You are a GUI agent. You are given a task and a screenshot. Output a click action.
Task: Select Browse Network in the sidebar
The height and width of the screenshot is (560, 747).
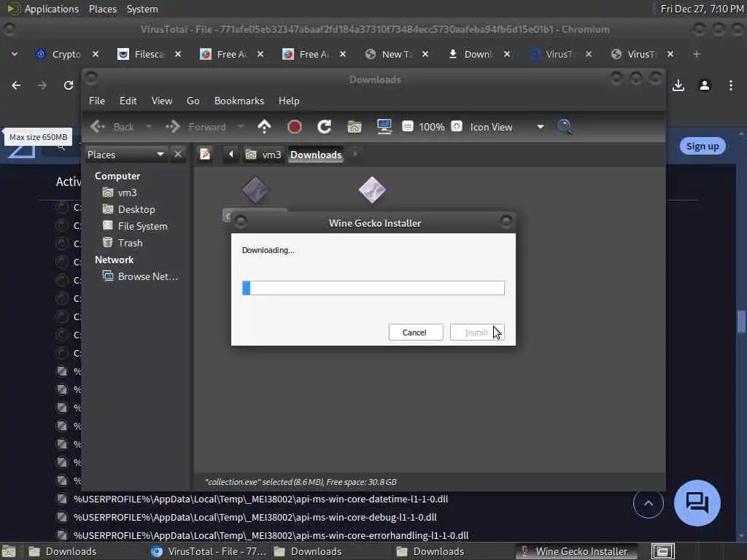point(147,276)
